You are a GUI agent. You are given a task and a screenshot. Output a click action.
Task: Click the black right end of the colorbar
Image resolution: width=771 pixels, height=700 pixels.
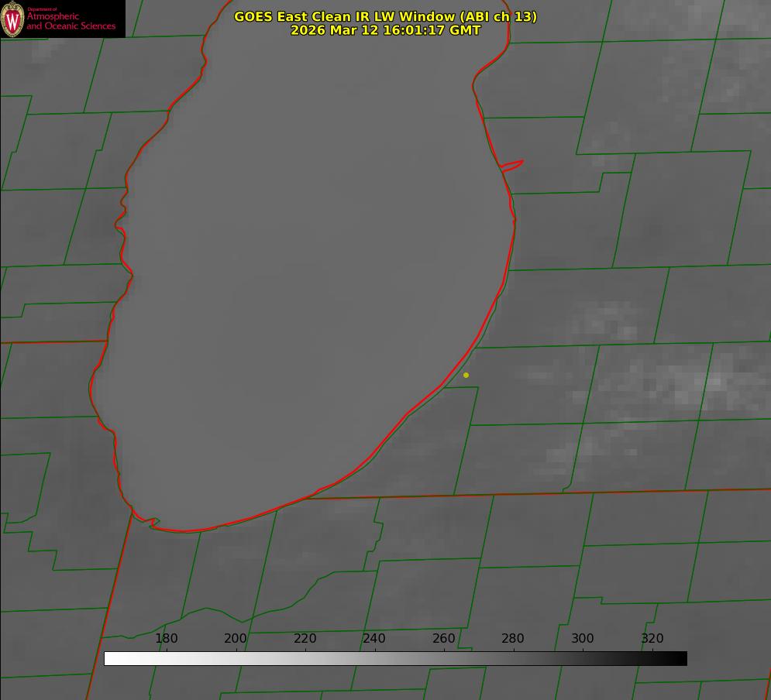point(682,658)
